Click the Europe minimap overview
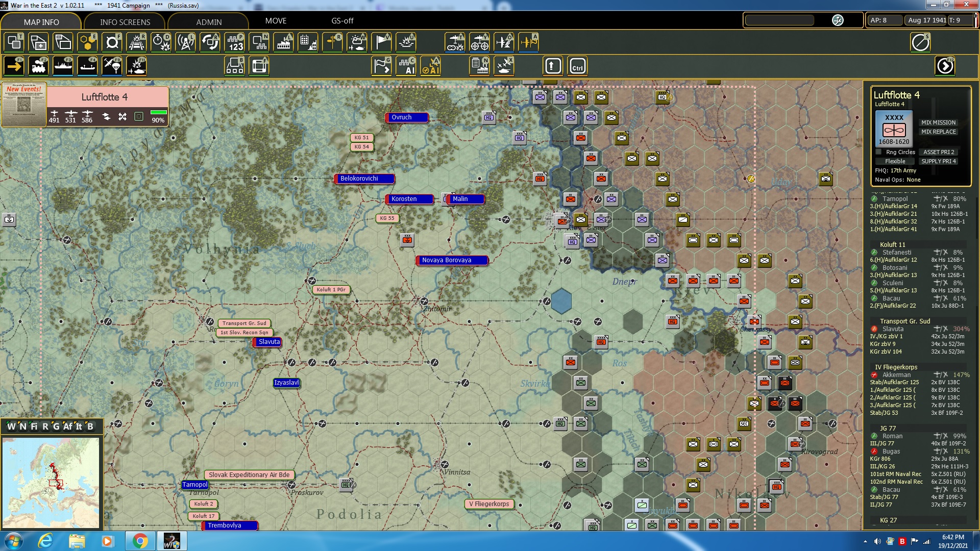Viewport: 980px width, 551px height. click(51, 483)
